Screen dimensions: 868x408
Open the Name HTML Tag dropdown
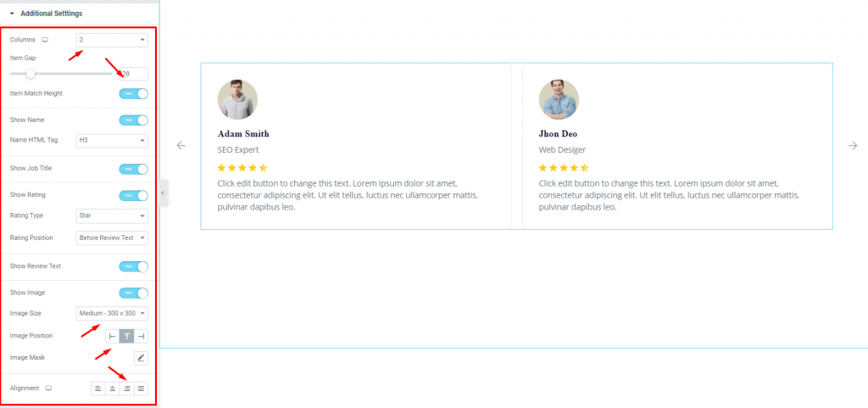click(x=112, y=141)
